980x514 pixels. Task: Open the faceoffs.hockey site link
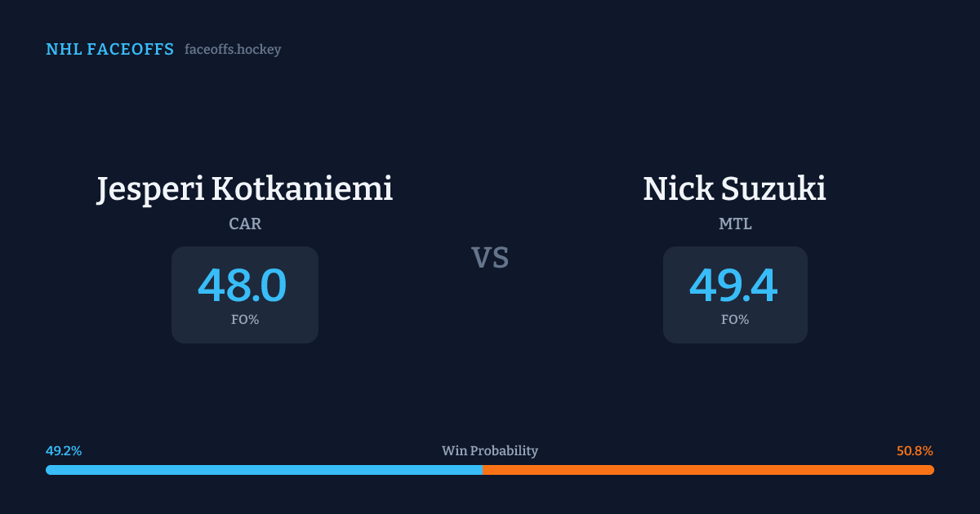tap(233, 50)
